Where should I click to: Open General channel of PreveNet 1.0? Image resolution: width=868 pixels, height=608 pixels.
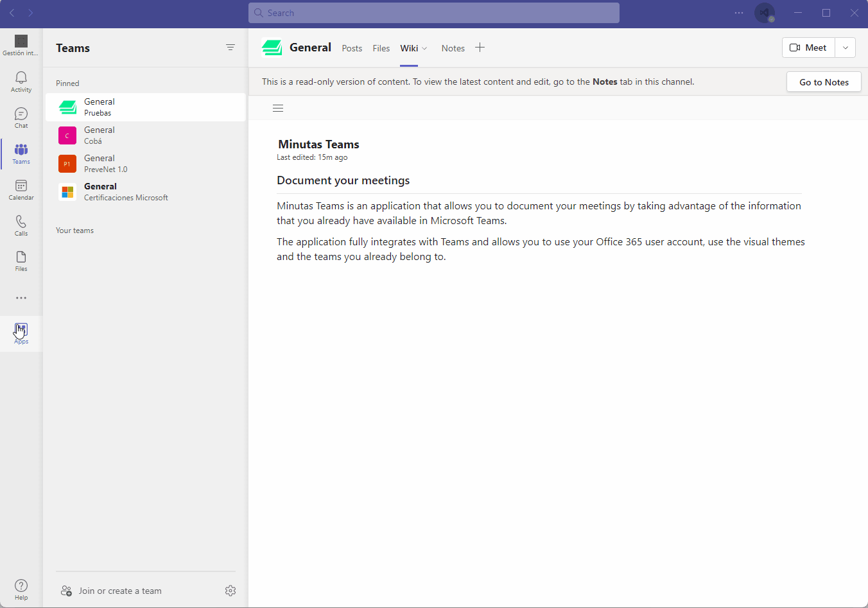(x=146, y=164)
